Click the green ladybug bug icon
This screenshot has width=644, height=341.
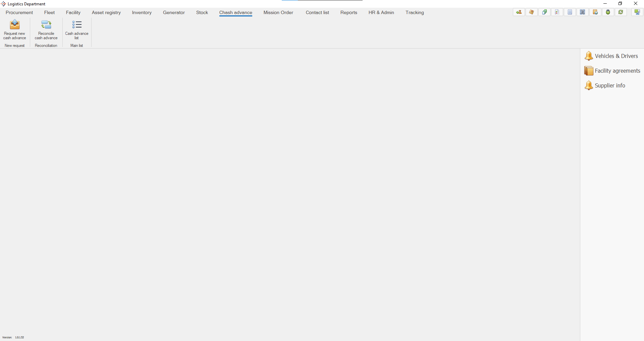(608, 12)
